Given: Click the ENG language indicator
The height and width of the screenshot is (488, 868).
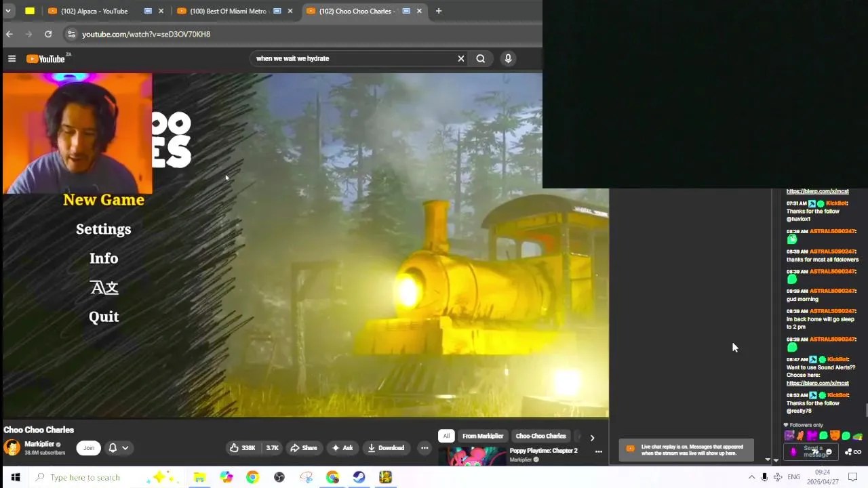Looking at the screenshot, I should [x=793, y=477].
